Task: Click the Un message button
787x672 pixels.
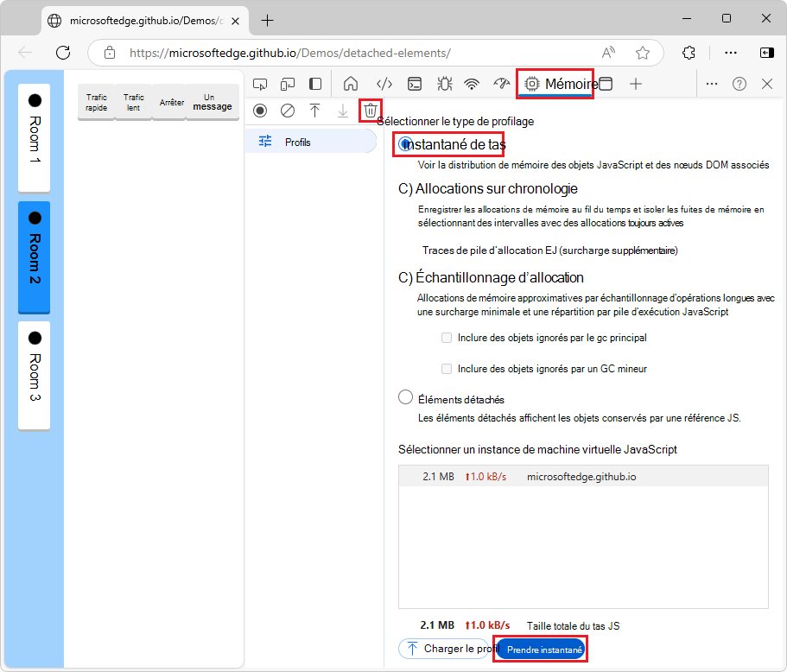Action: point(213,103)
